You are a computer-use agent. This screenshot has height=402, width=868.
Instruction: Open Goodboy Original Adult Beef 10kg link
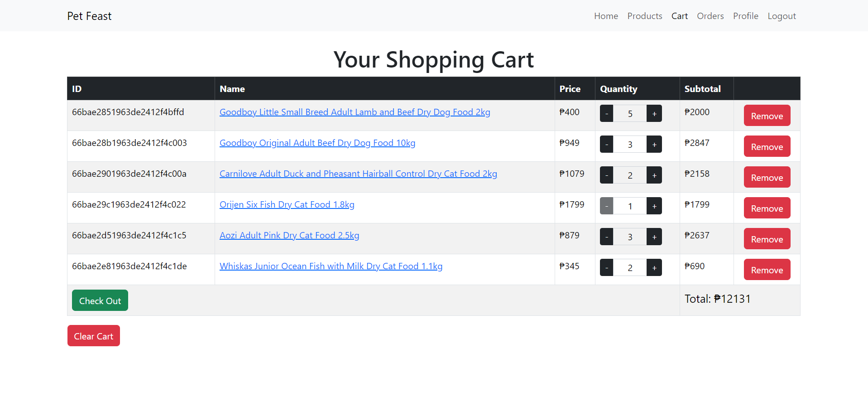317,143
